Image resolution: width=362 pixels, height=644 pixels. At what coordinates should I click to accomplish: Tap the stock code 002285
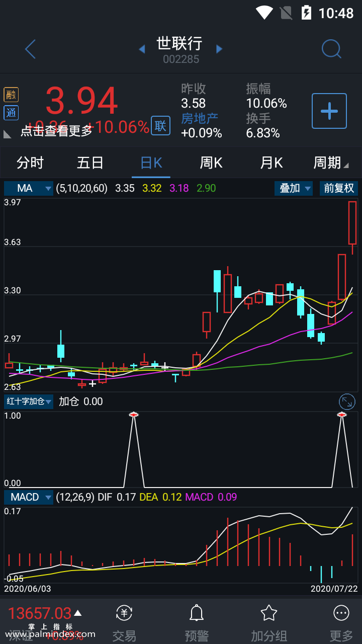pos(181,59)
